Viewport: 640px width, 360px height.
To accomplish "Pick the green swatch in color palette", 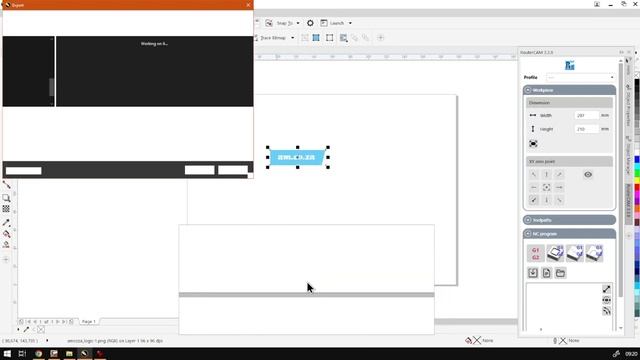I will click(637, 173).
